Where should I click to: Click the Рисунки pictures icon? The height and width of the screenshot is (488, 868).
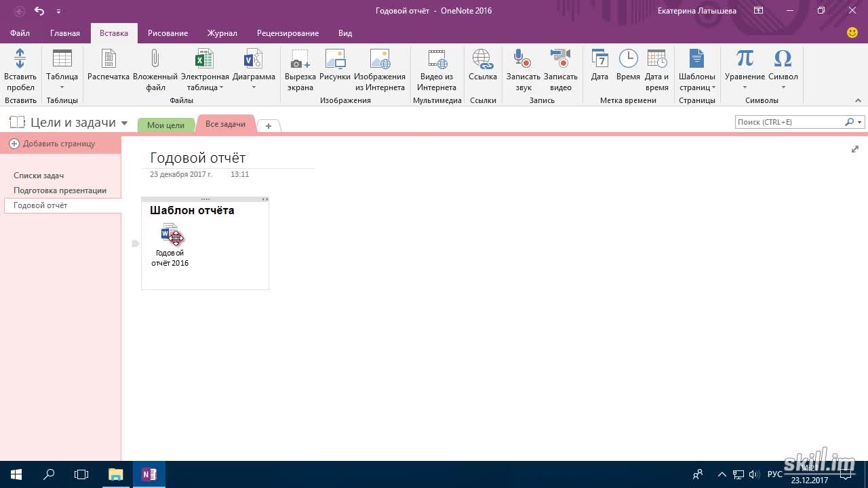[x=335, y=59]
